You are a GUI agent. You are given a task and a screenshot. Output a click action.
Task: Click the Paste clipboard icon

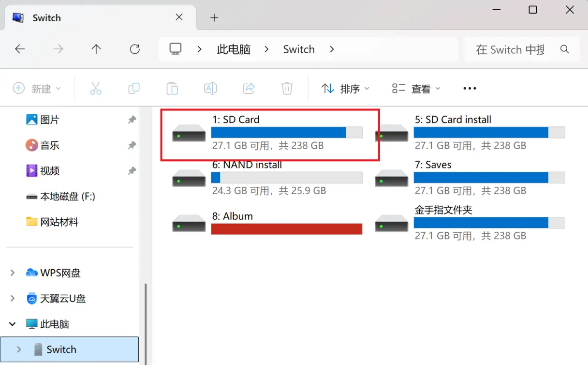[172, 88]
